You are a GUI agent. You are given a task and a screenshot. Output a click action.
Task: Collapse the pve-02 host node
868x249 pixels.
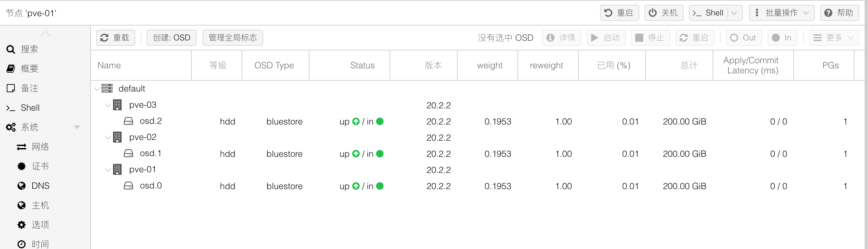tap(108, 138)
